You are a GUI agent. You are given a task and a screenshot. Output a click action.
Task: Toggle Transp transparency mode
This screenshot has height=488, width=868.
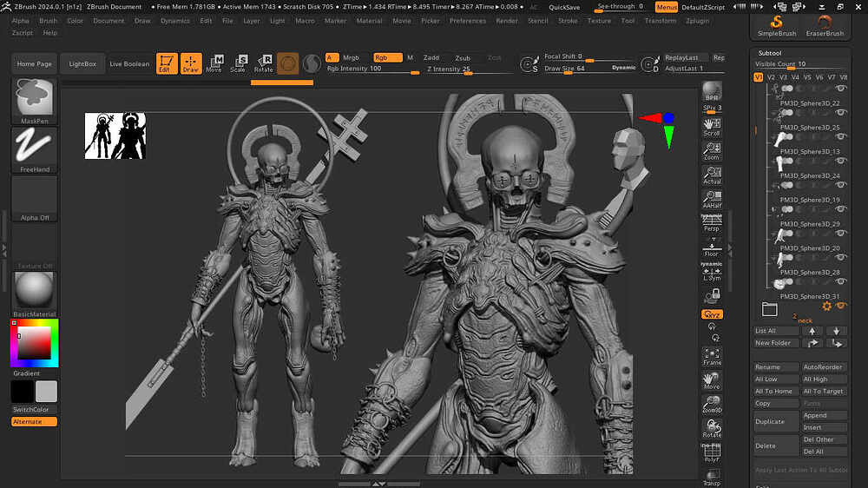click(x=712, y=477)
